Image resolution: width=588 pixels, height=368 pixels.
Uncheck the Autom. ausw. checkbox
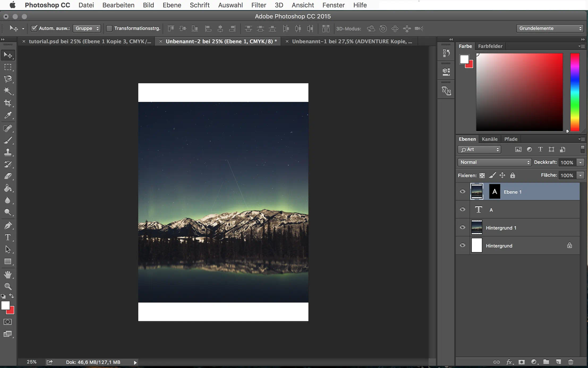coord(34,28)
